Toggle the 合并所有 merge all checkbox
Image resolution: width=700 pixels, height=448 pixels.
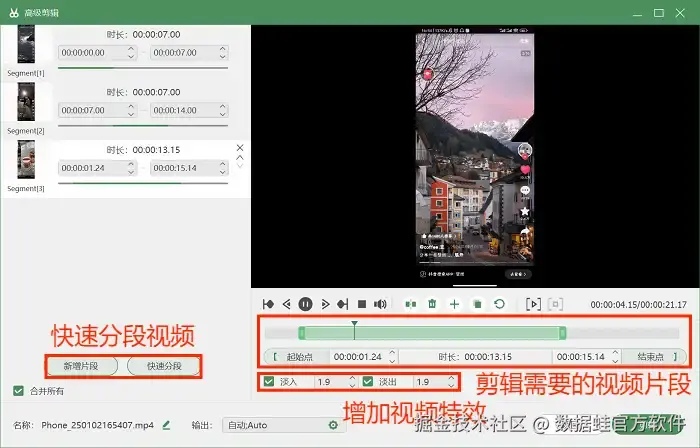click(18, 391)
